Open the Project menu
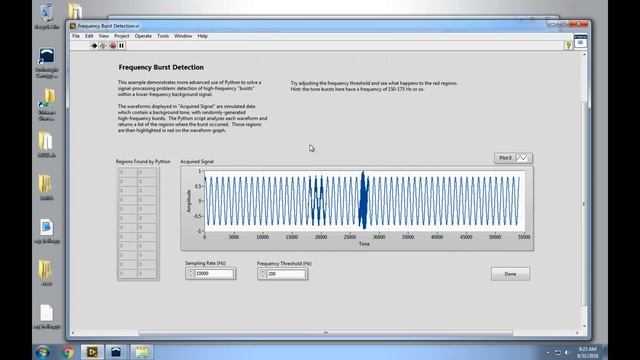This screenshot has height=360, width=640. click(x=122, y=36)
